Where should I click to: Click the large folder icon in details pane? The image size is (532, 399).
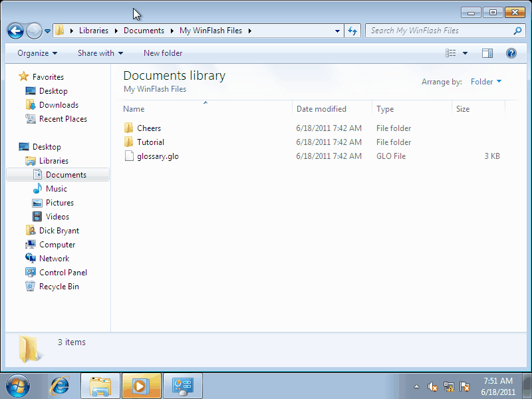click(x=30, y=348)
